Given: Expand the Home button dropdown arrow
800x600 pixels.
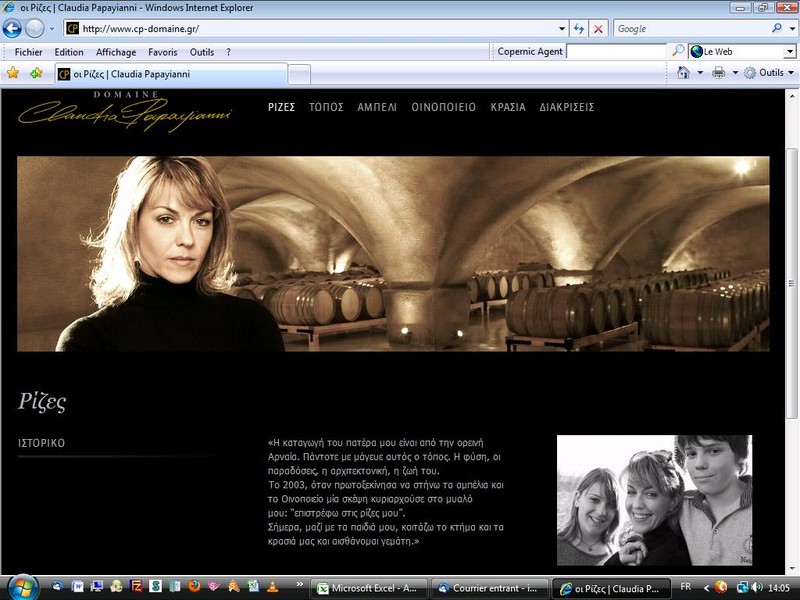Looking at the screenshot, I should [700, 73].
